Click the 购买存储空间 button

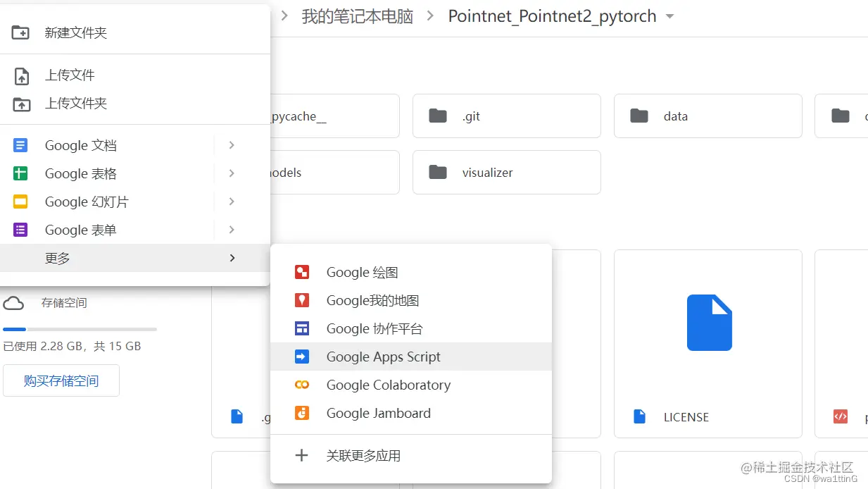coord(61,380)
